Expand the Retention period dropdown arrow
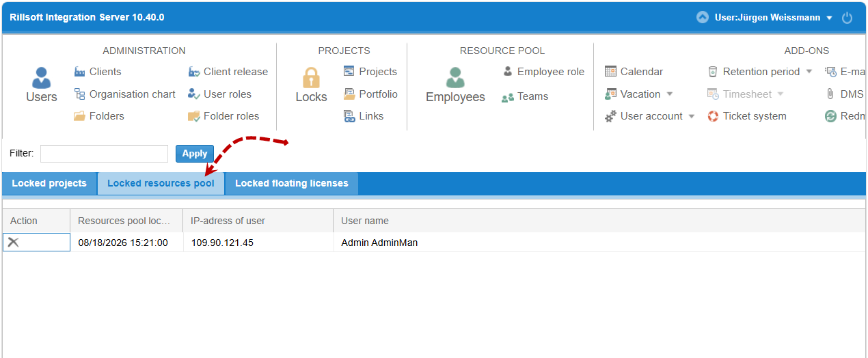Image resolution: width=868 pixels, height=358 pixels. click(809, 72)
